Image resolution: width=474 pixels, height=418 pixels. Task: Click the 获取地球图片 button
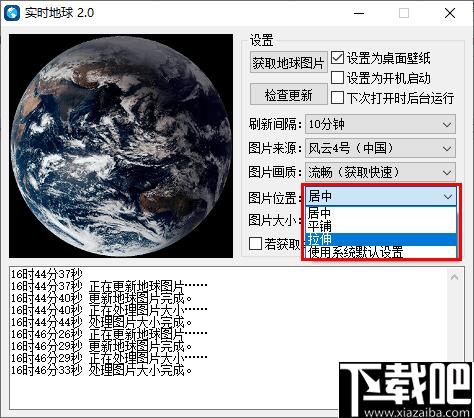pos(289,62)
